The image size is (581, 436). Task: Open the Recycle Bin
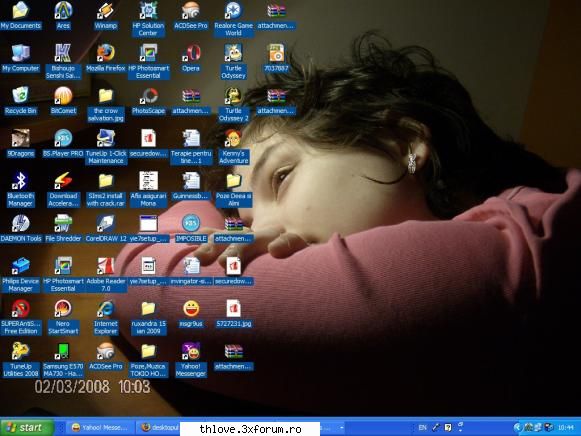click(x=20, y=101)
